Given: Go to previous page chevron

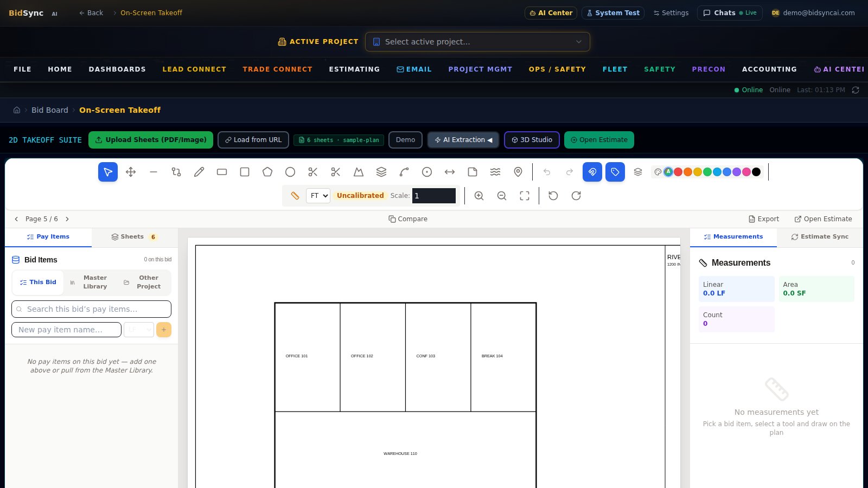Looking at the screenshot, I should coord(16,219).
